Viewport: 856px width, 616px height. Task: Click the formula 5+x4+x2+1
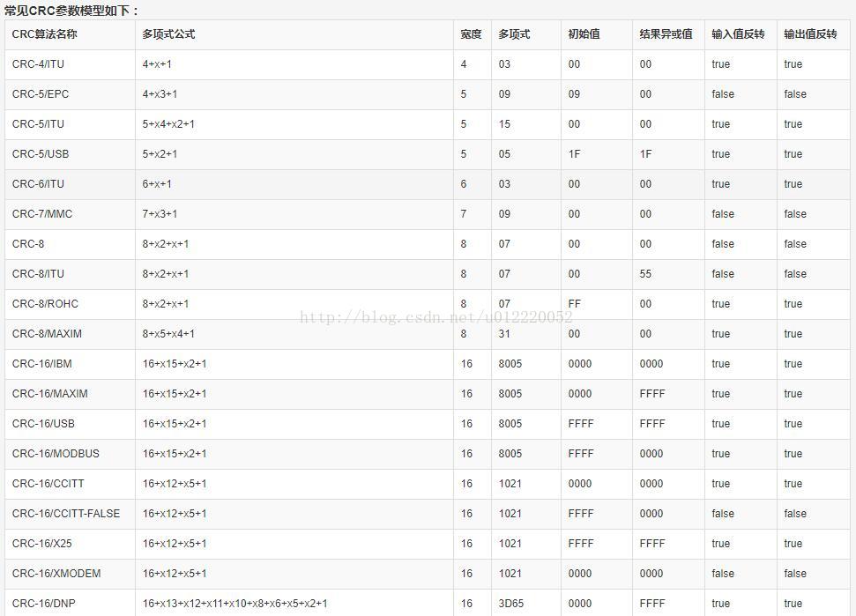[168, 124]
